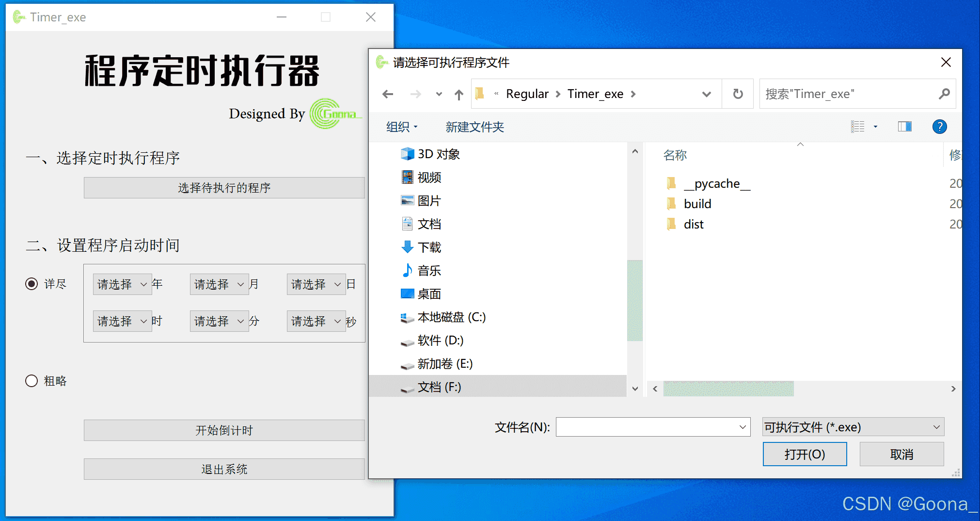Click 退出系统 button
Viewport: 980px width, 521px height.
click(224, 469)
